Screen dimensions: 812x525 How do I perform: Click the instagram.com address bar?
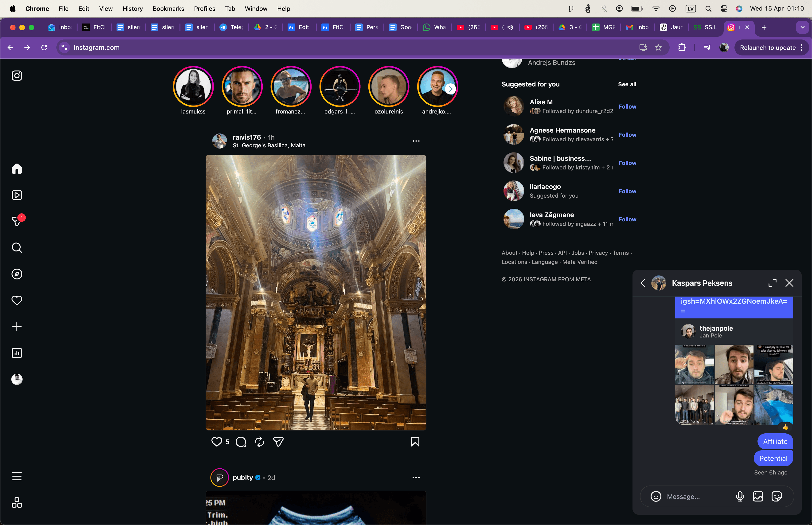tap(347, 47)
